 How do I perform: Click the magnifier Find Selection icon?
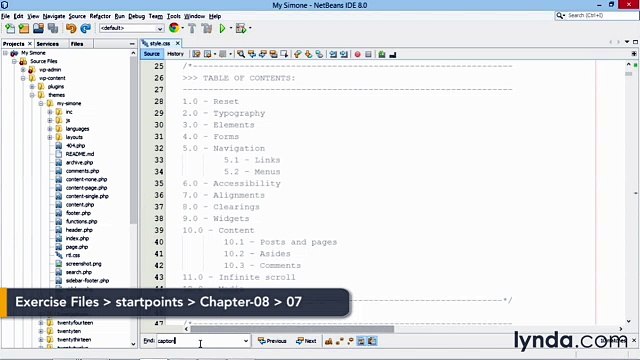(241, 54)
